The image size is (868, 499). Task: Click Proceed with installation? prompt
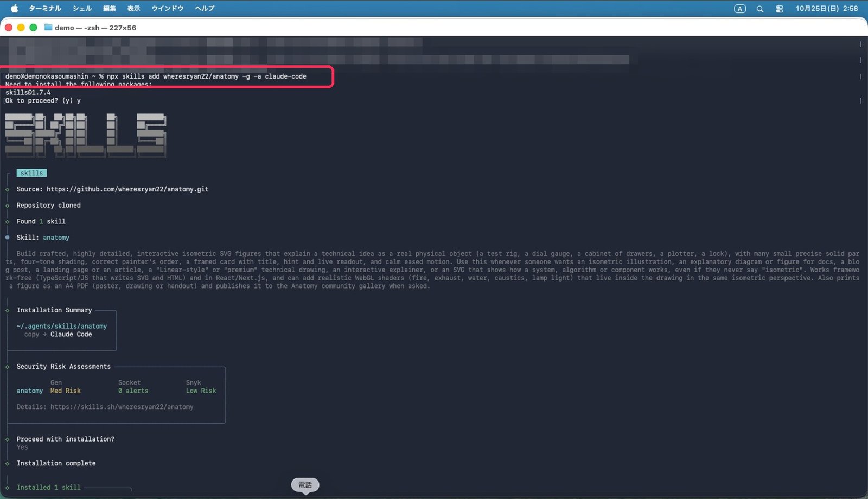tap(66, 439)
